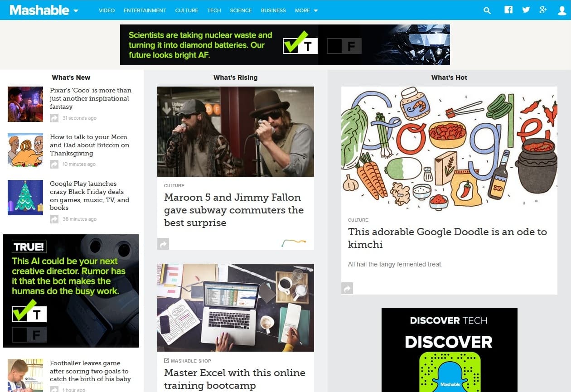Tick the T checkbox in the AI creative director ad
Viewport: 571px width, 392px height.
[x=29, y=314]
